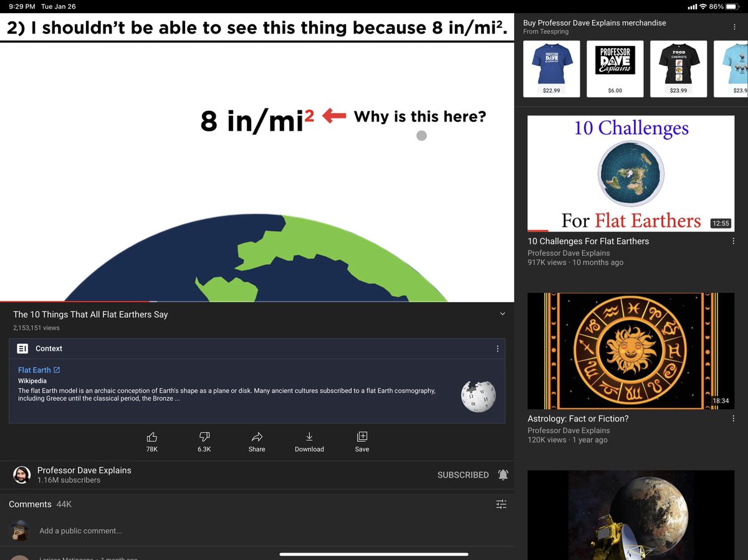Tap the video player to show controls
748x560 pixels.
257,158
